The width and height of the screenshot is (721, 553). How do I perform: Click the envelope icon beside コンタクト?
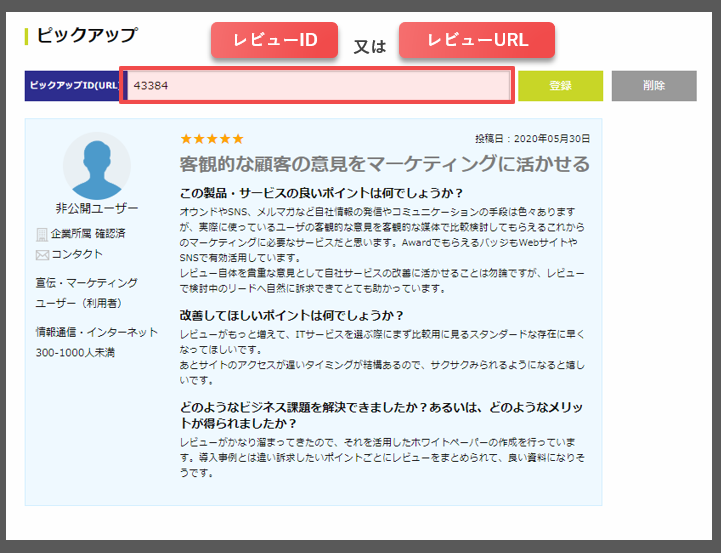pos(42,255)
